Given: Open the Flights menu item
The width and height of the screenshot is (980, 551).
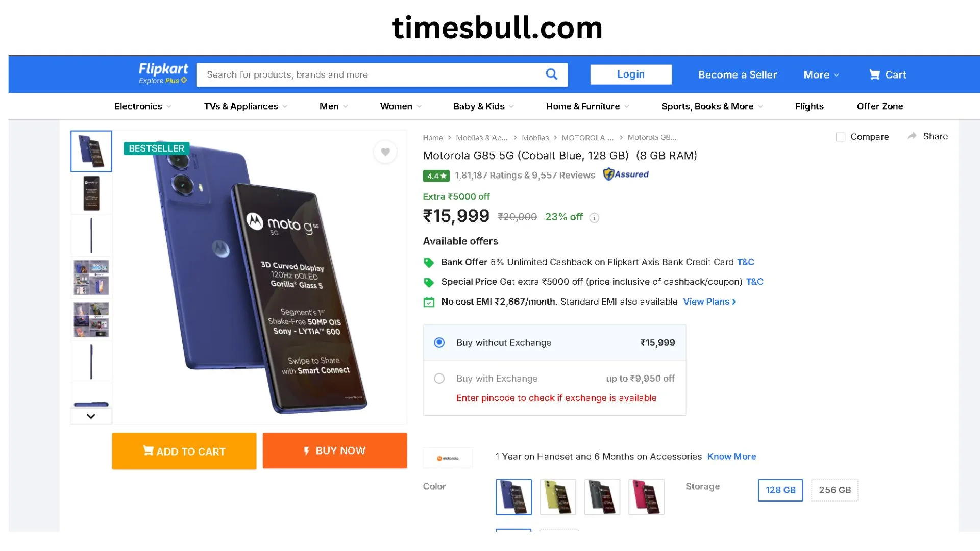Looking at the screenshot, I should [809, 106].
